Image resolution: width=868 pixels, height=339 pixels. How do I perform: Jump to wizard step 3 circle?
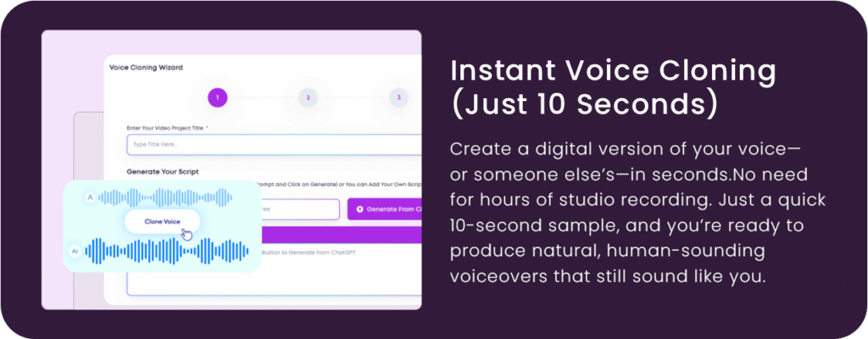pyautogui.click(x=398, y=98)
